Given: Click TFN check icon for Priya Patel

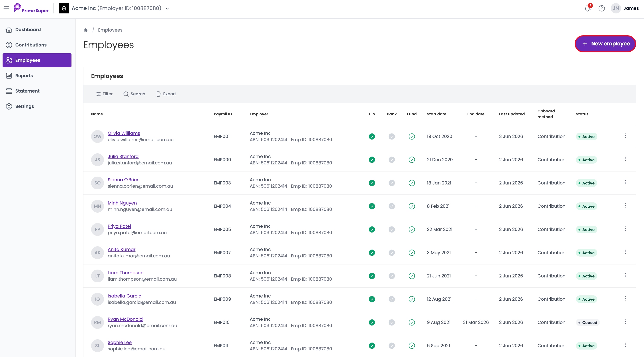Looking at the screenshot, I should (x=372, y=229).
